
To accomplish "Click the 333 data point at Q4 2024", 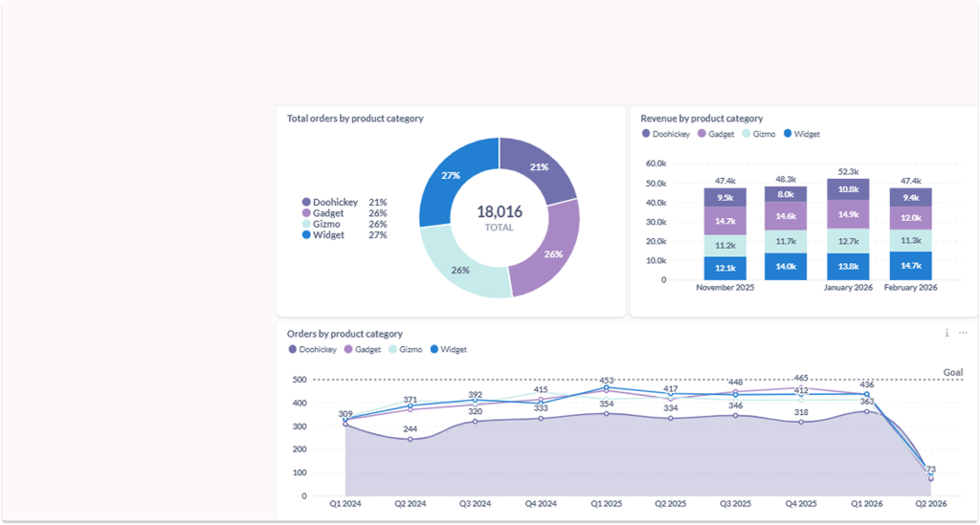I will click(x=541, y=418).
